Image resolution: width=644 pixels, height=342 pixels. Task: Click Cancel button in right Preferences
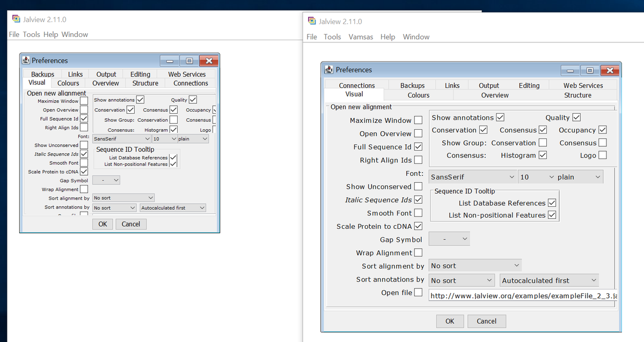(486, 321)
